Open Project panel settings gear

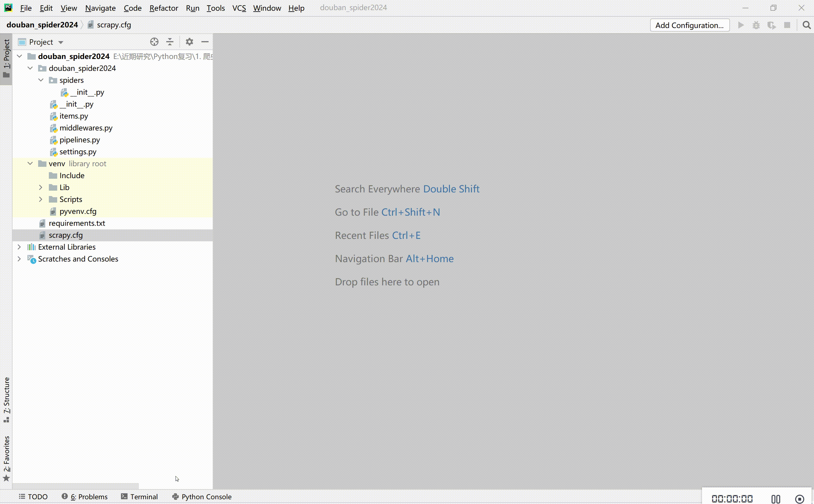(189, 42)
